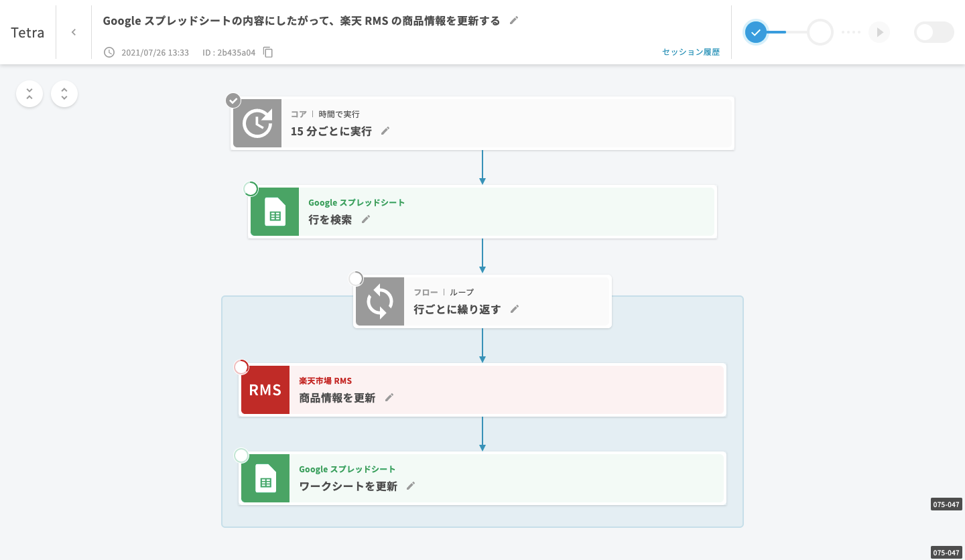This screenshot has height=560, width=965.
Task: Open the 行を検索 node
Action: (482, 212)
